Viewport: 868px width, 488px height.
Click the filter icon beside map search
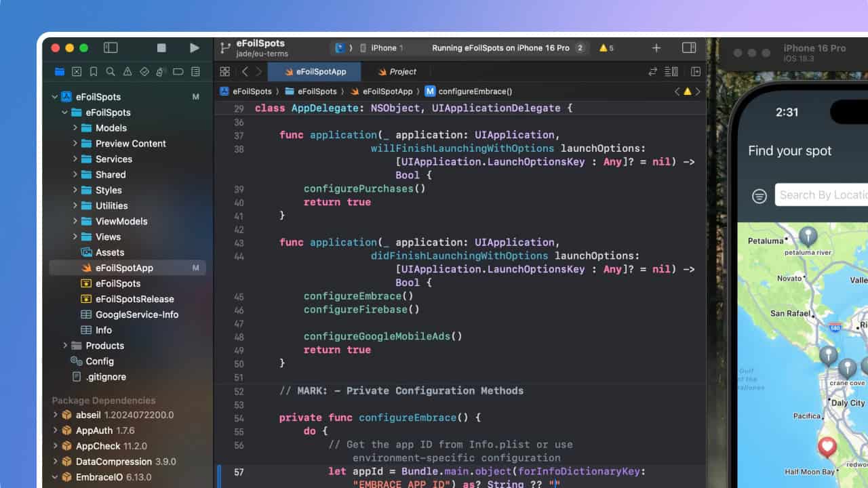point(759,196)
